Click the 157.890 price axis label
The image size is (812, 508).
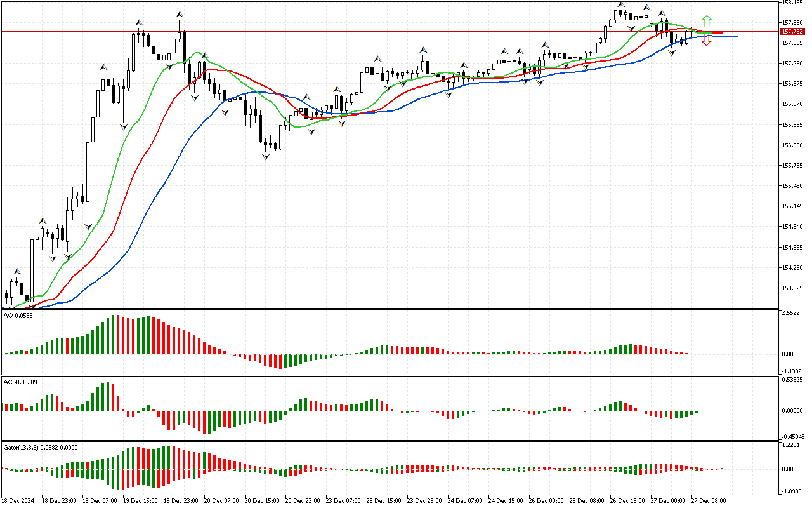(x=793, y=23)
